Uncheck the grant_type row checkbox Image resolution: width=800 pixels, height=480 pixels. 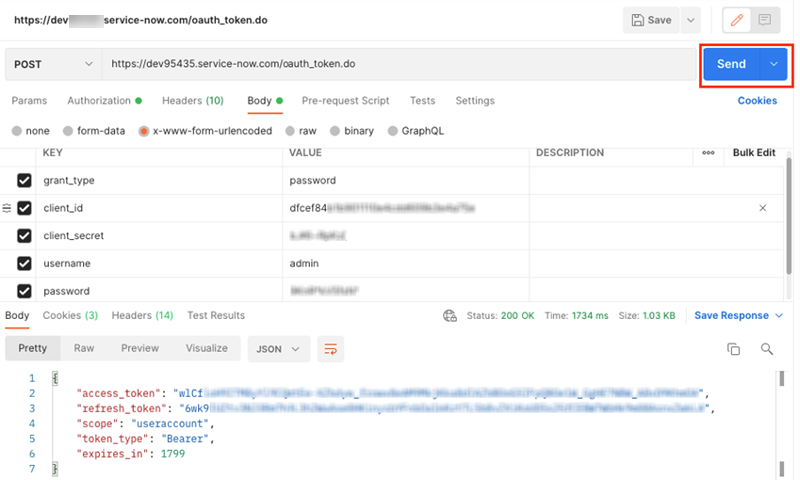pos(25,181)
